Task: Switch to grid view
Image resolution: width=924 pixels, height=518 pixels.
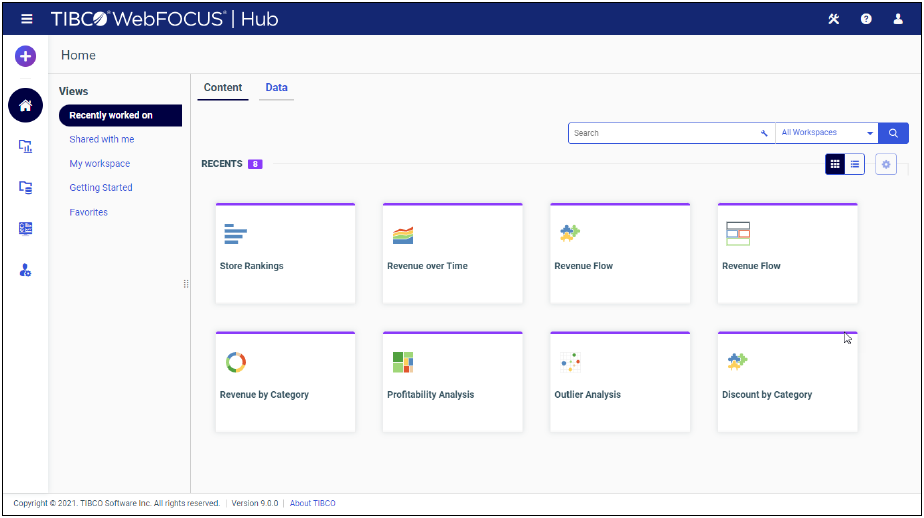Action: pyautogui.click(x=835, y=164)
